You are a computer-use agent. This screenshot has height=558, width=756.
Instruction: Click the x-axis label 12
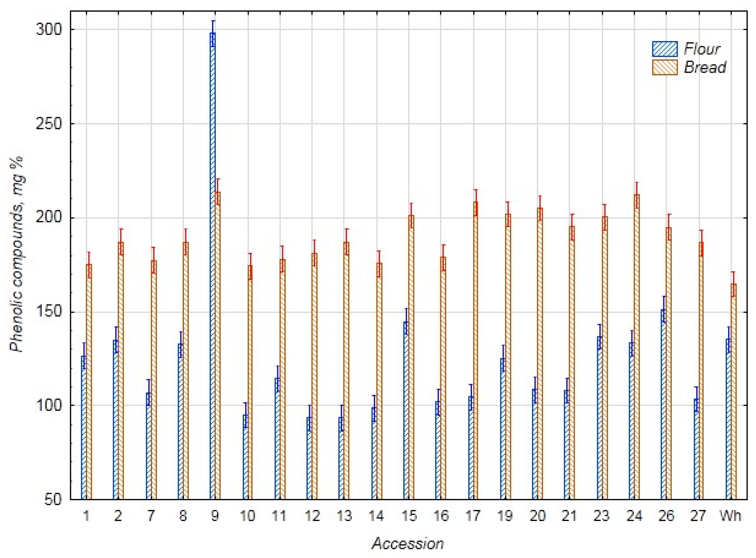coord(312,516)
